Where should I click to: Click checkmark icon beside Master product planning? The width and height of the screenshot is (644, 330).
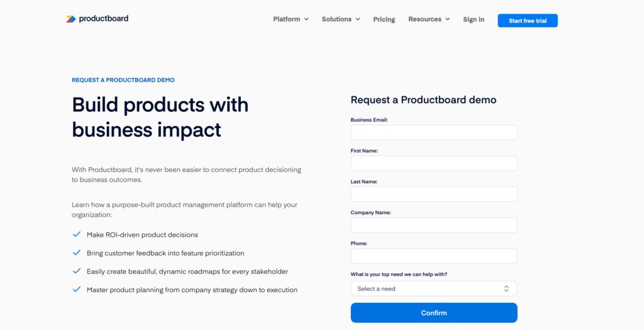(77, 290)
